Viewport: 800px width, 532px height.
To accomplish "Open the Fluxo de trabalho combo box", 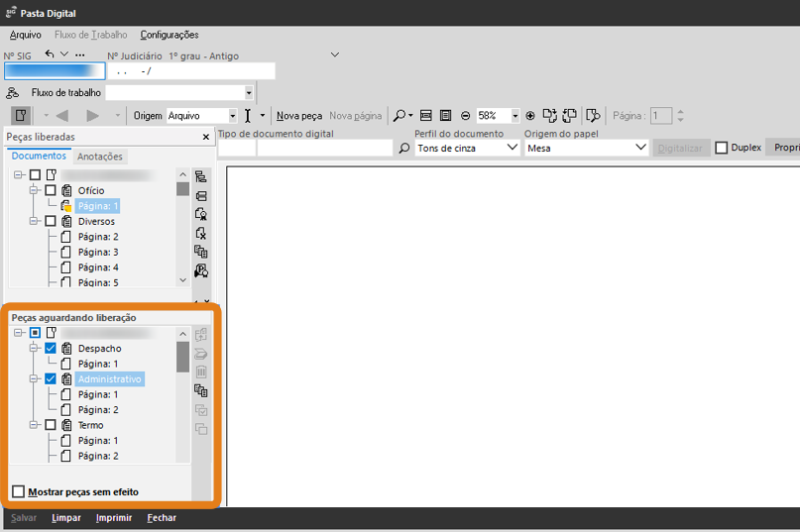I will point(248,93).
